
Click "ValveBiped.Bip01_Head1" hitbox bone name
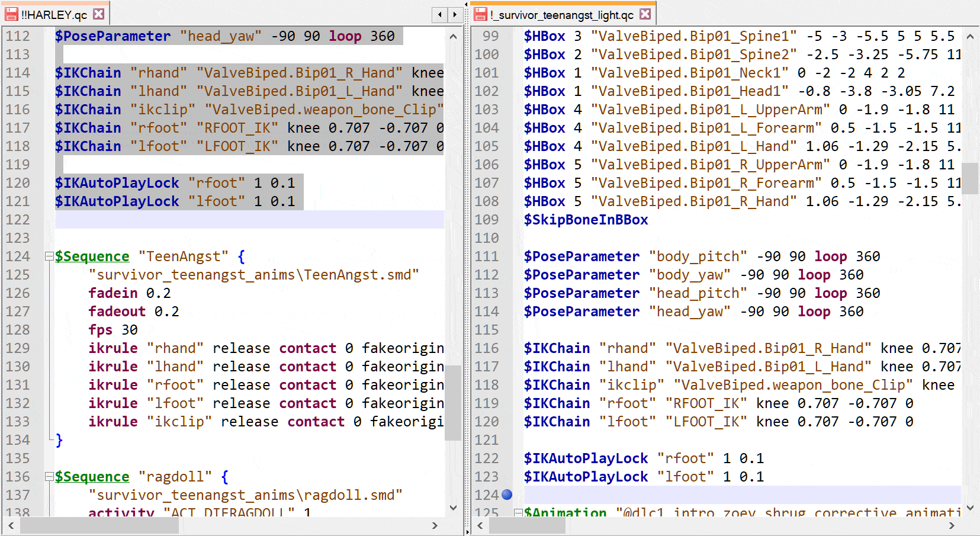(x=690, y=91)
